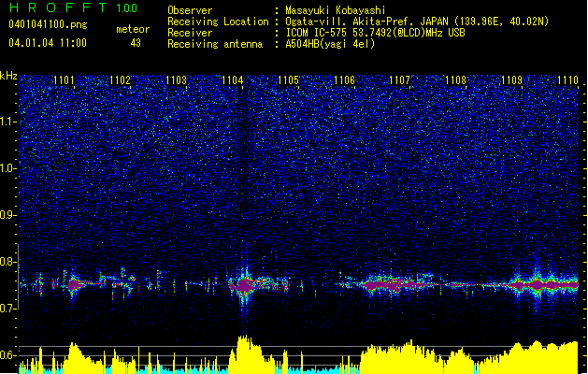Click the meteor count value 43

(136, 43)
